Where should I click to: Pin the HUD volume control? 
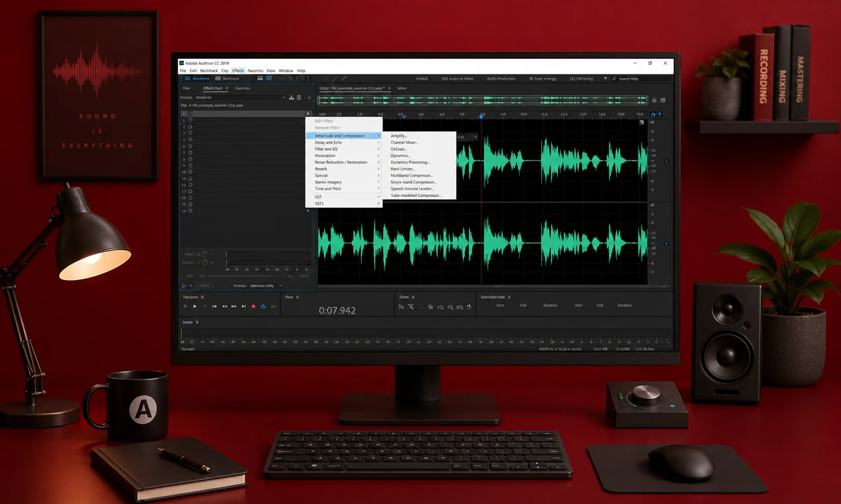[x=475, y=137]
